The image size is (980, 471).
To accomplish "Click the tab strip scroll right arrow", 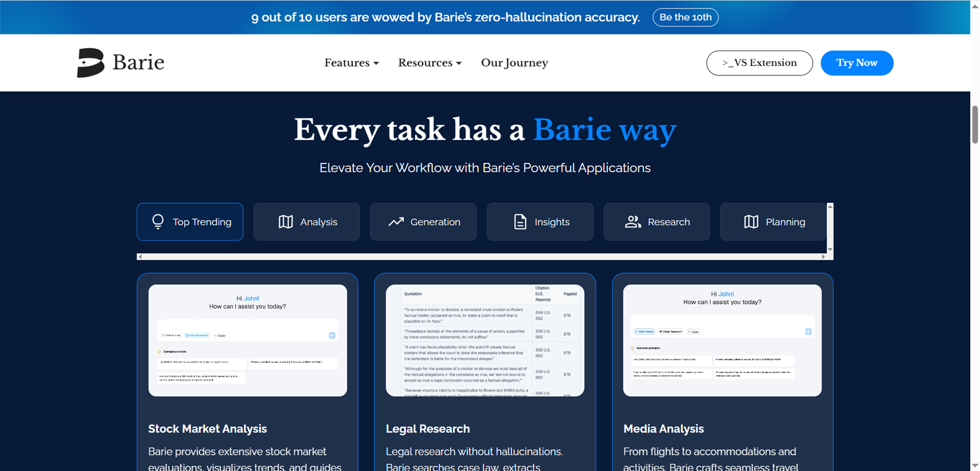I will pyautogui.click(x=823, y=256).
